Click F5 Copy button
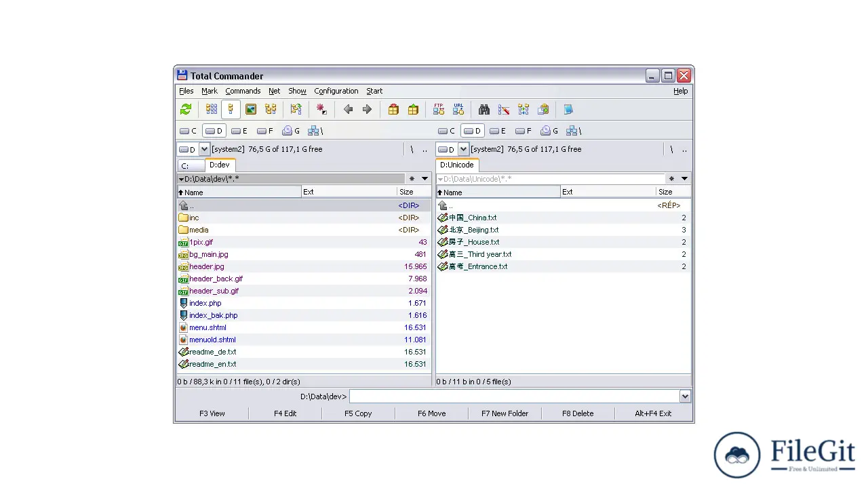The width and height of the screenshot is (868, 488). pos(358,413)
